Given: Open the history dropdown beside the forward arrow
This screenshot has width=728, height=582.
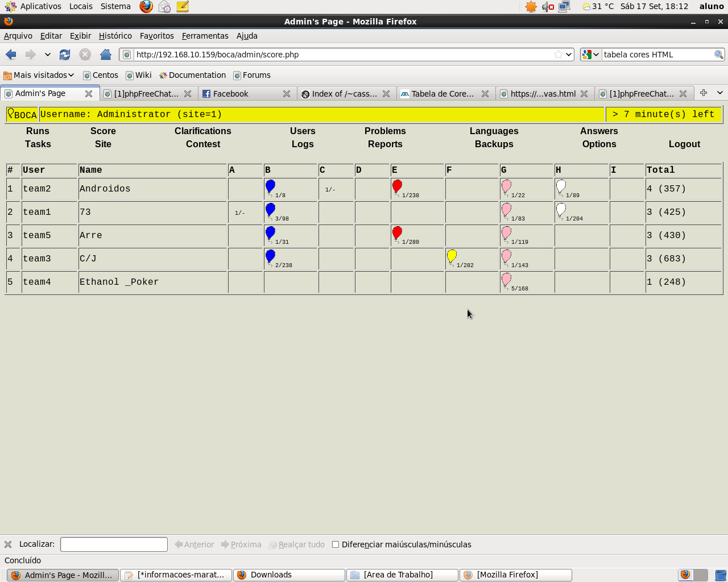Looking at the screenshot, I should point(48,55).
